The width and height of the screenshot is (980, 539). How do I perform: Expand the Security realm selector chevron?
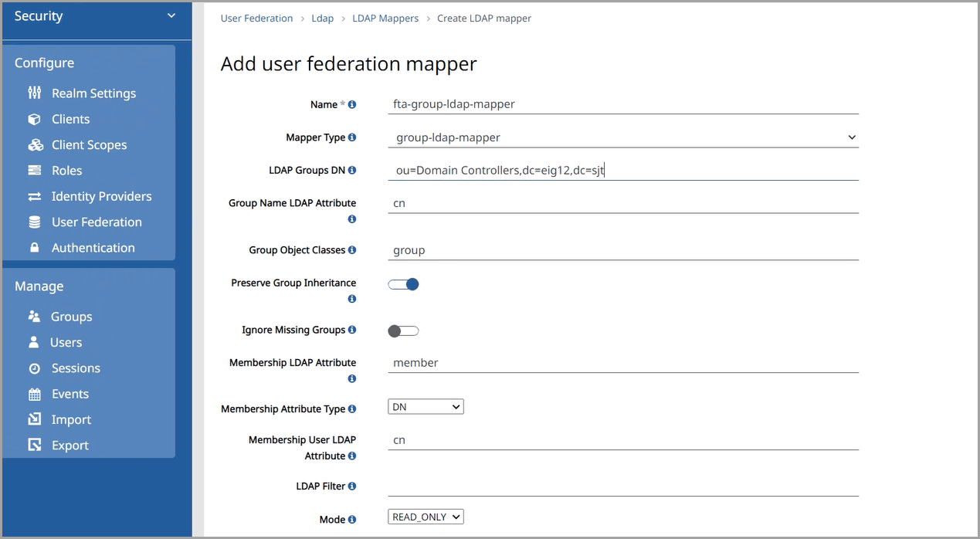click(171, 16)
